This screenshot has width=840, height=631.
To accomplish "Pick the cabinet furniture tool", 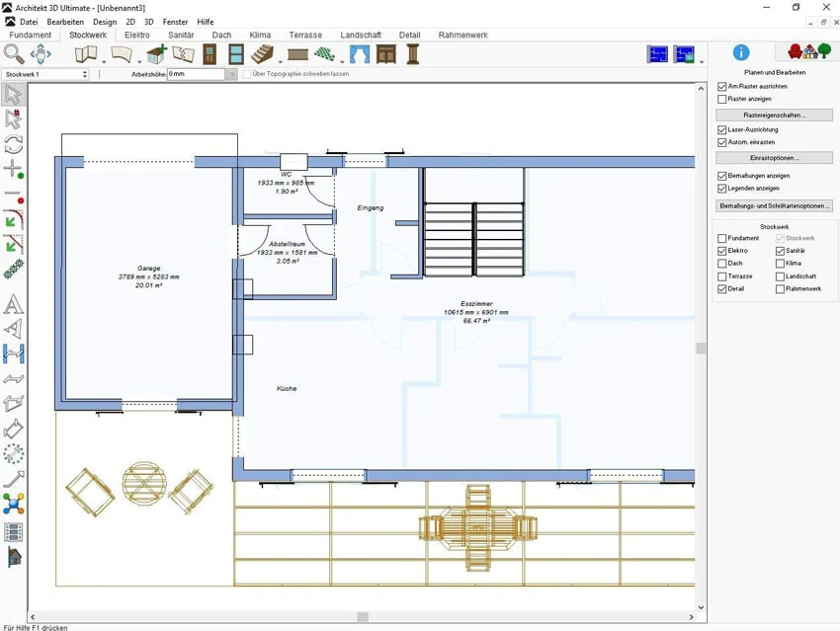I will (386, 54).
